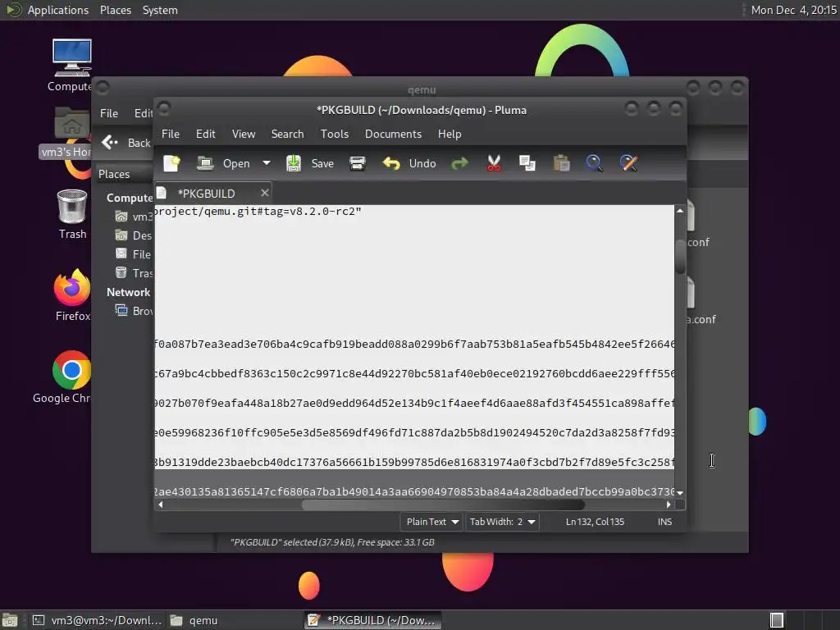Open the Trash desktop icon
Screen dimensions: 840x630
pyautogui.click(x=72, y=214)
